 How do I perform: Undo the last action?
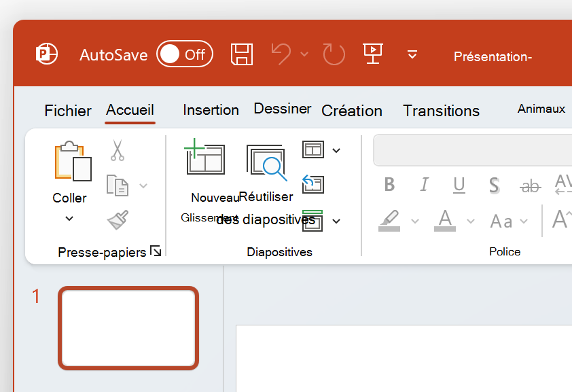point(281,54)
